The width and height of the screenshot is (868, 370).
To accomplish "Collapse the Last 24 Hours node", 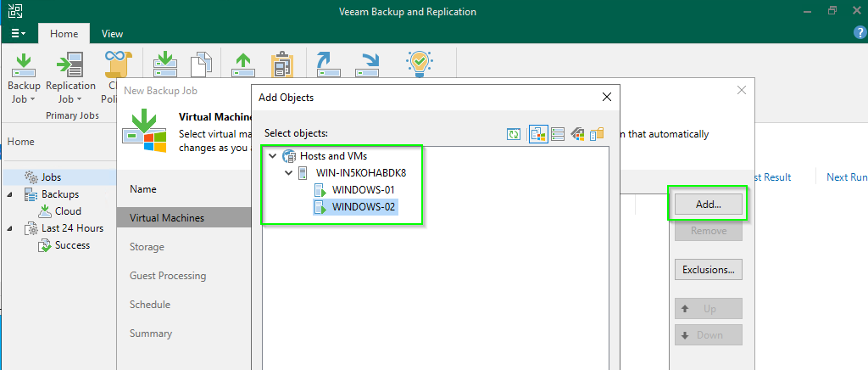I will pyautogui.click(x=10, y=228).
